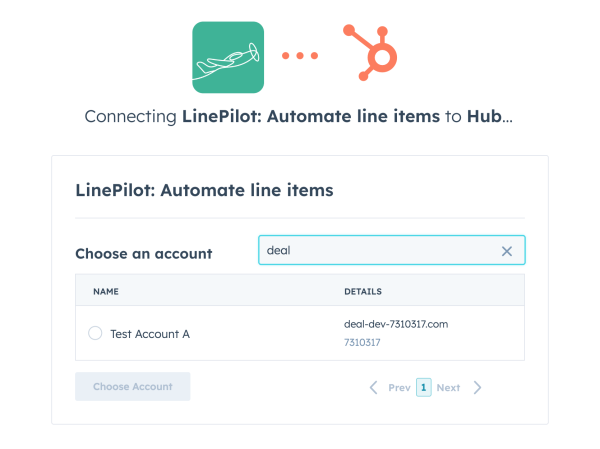Click the Choose an account label
This screenshot has width=600, height=449.
click(x=144, y=254)
